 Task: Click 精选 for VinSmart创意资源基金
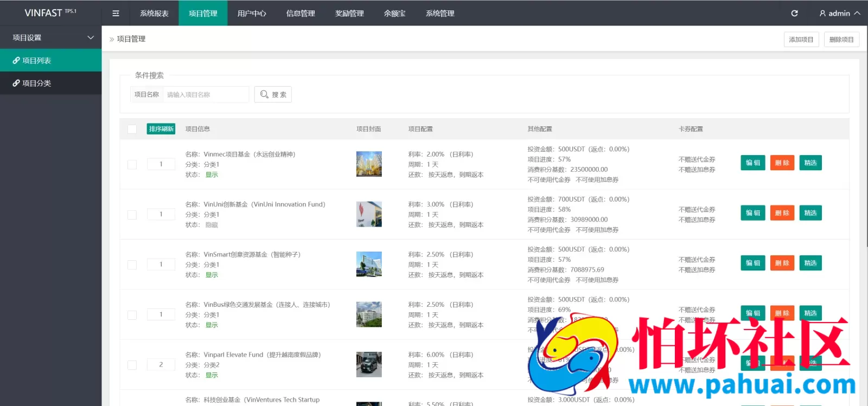click(x=810, y=263)
